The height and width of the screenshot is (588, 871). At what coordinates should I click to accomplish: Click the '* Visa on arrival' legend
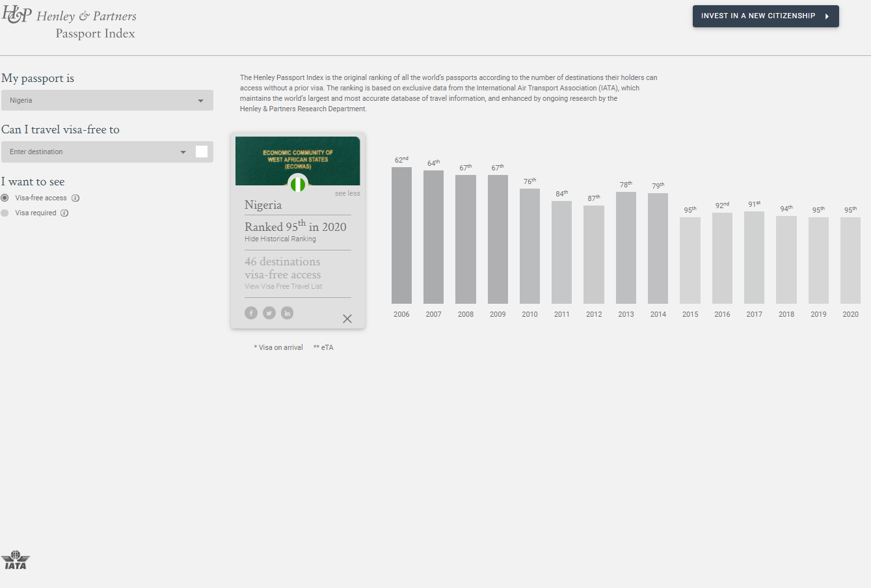click(278, 347)
